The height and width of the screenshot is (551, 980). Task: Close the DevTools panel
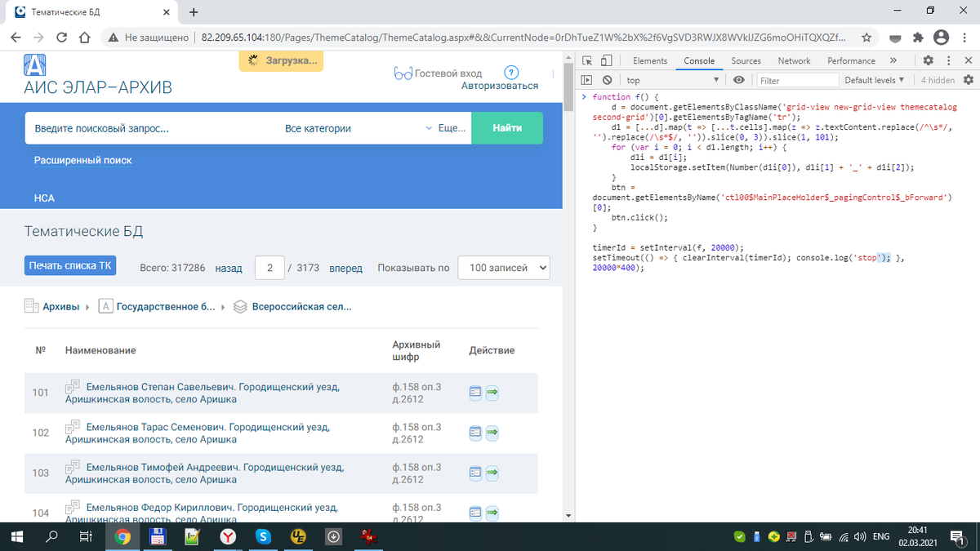(x=967, y=60)
